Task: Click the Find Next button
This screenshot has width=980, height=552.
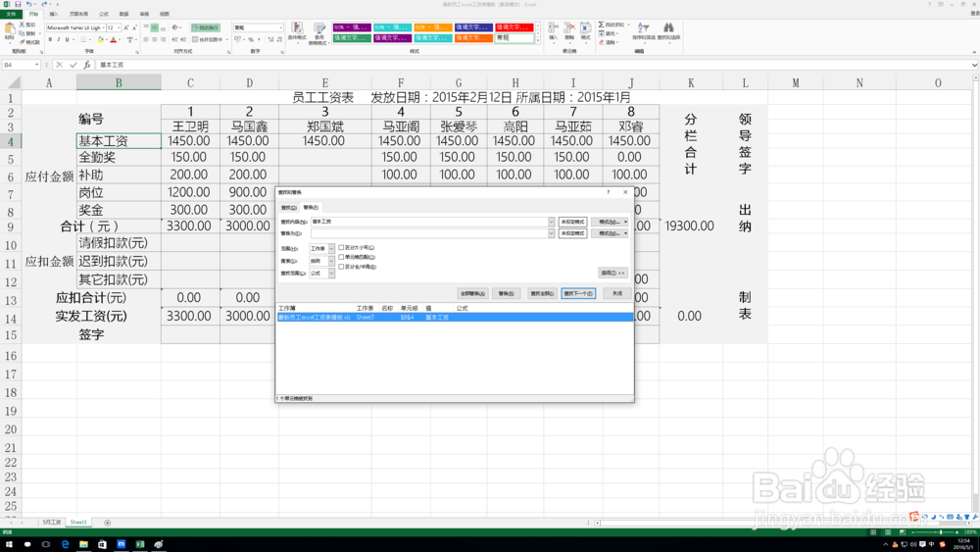Action: [x=577, y=293]
